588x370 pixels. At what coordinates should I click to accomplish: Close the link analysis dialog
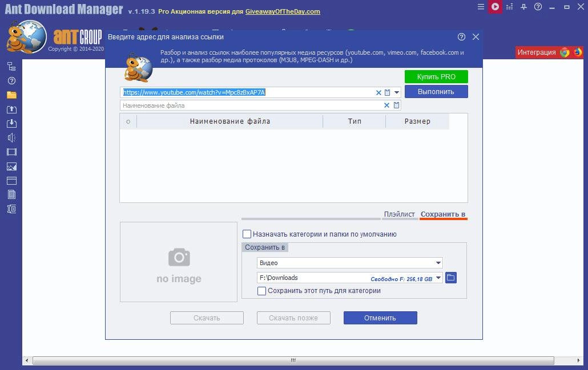point(476,36)
